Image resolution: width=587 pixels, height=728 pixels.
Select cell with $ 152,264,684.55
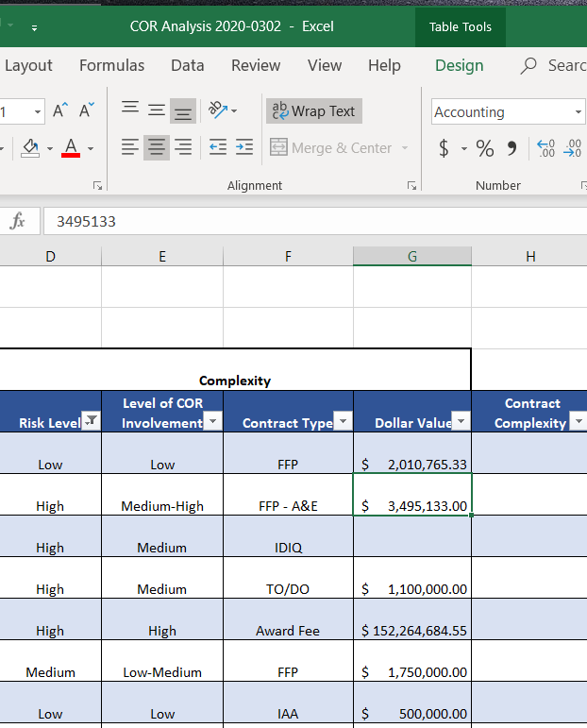(412, 619)
